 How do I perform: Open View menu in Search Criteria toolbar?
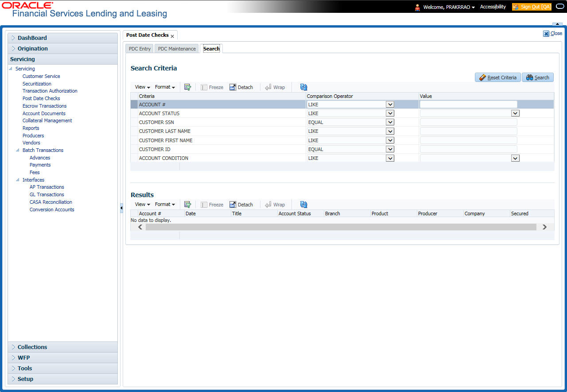pos(143,87)
